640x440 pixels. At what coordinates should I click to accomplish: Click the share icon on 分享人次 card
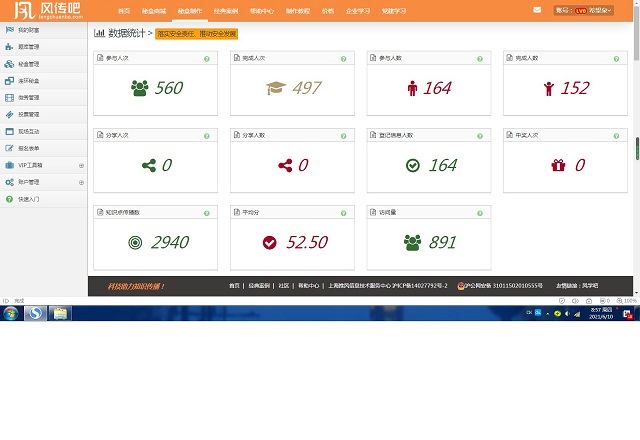click(149, 165)
